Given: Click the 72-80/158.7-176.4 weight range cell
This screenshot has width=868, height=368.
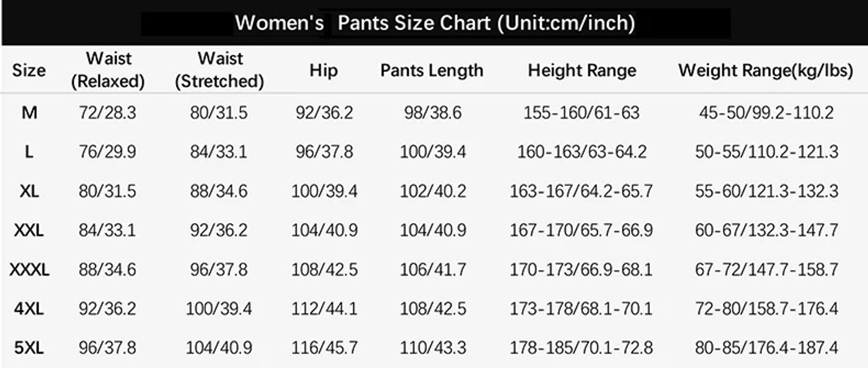Looking at the screenshot, I should click(766, 309).
